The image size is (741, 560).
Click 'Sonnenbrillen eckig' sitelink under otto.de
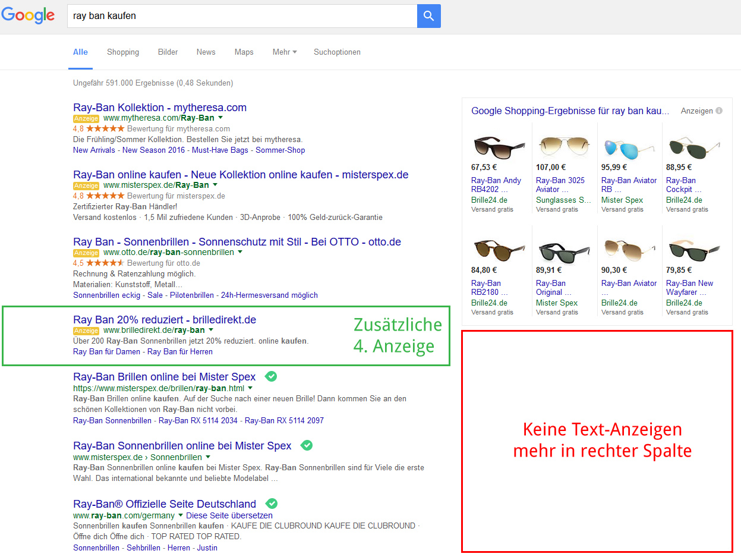point(107,295)
